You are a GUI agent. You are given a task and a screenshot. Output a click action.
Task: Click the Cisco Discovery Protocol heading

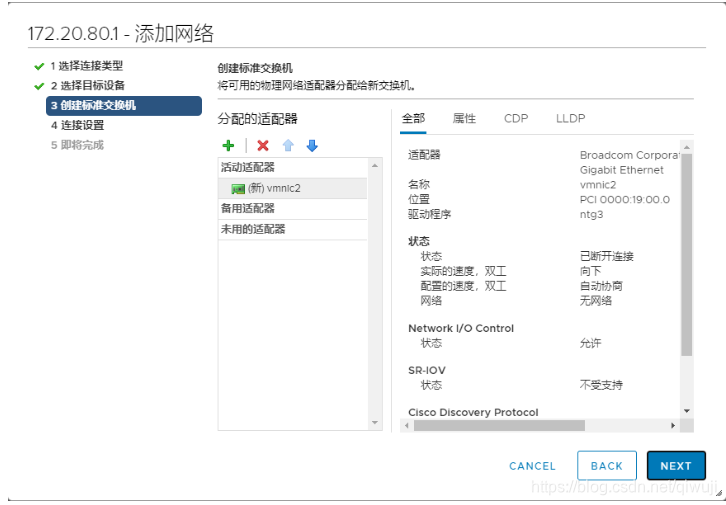coord(473,412)
